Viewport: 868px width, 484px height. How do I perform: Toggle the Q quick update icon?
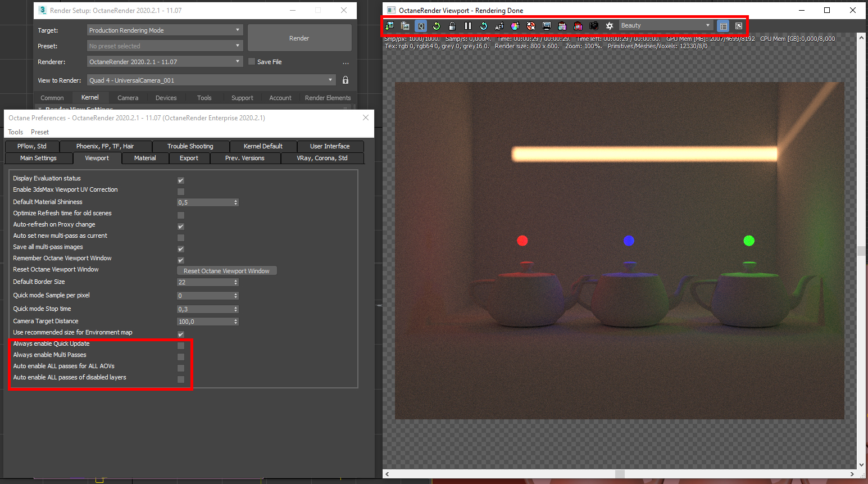[421, 26]
